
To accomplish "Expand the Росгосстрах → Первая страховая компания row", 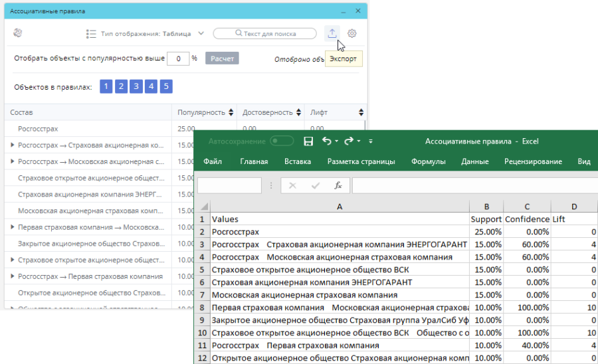I will [x=13, y=277].
